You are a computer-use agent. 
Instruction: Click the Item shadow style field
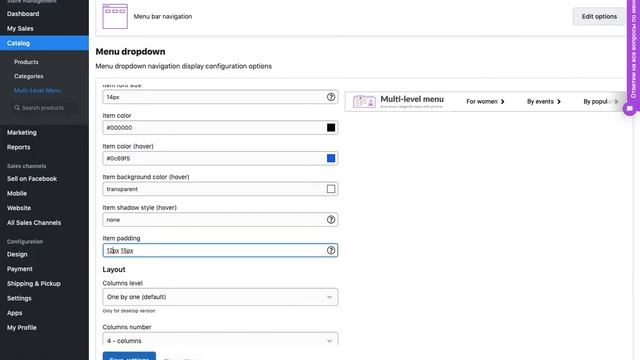tap(220, 220)
